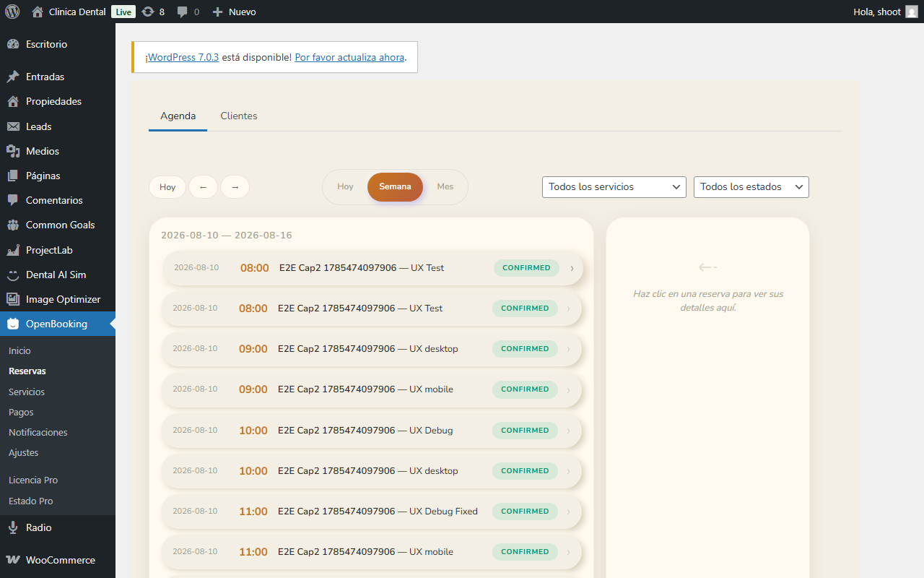Open the Todos los servicios dropdown
This screenshot has width=924, height=578.
[x=614, y=187]
